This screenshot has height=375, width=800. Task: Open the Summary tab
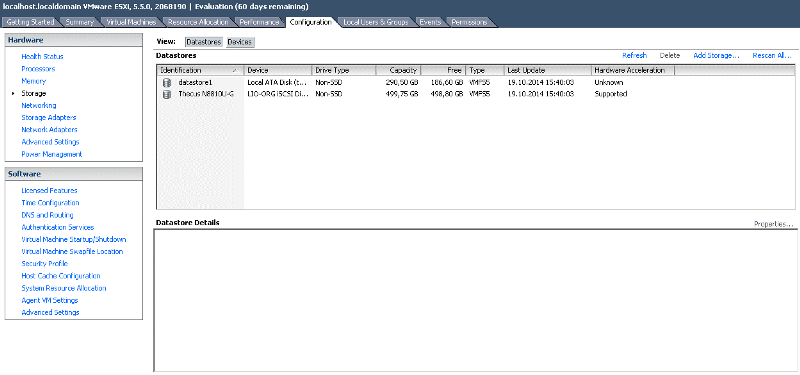[x=80, y=22]
